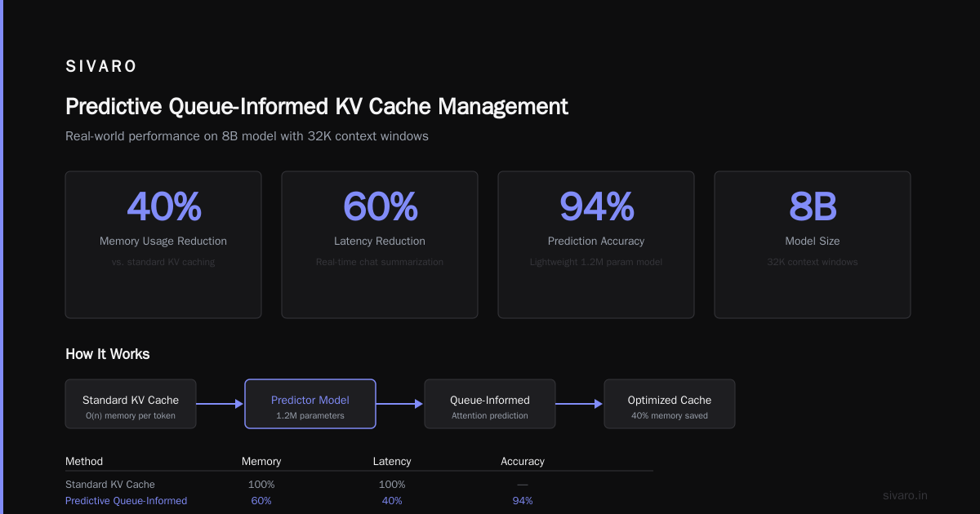This screenshot has width=980, height=514.
Task: Select the 40% Memory Usage Reduction card
Action: point(163,245)
